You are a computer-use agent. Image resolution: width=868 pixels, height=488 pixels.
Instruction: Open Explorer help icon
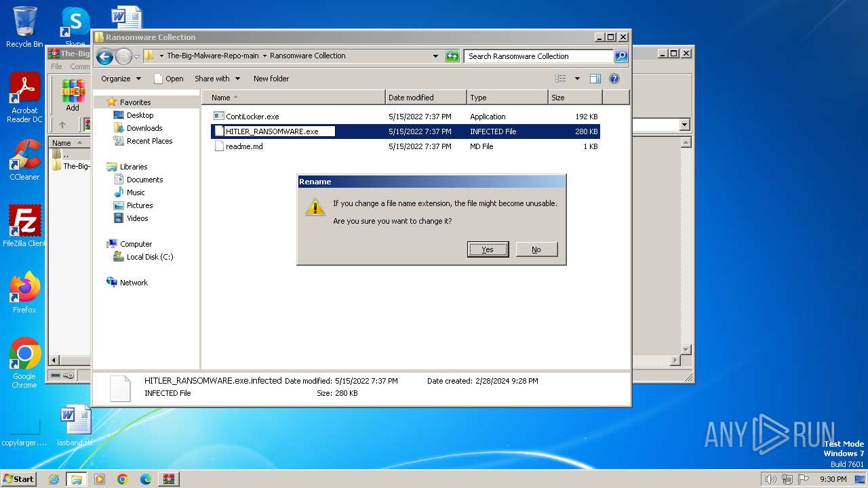pyautogui.click(x=614, y=79)
